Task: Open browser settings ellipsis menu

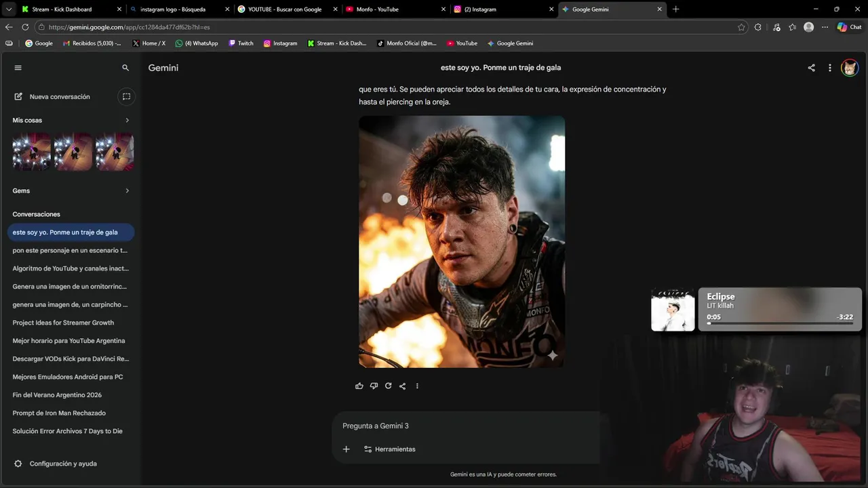Action: coord(825,27)
